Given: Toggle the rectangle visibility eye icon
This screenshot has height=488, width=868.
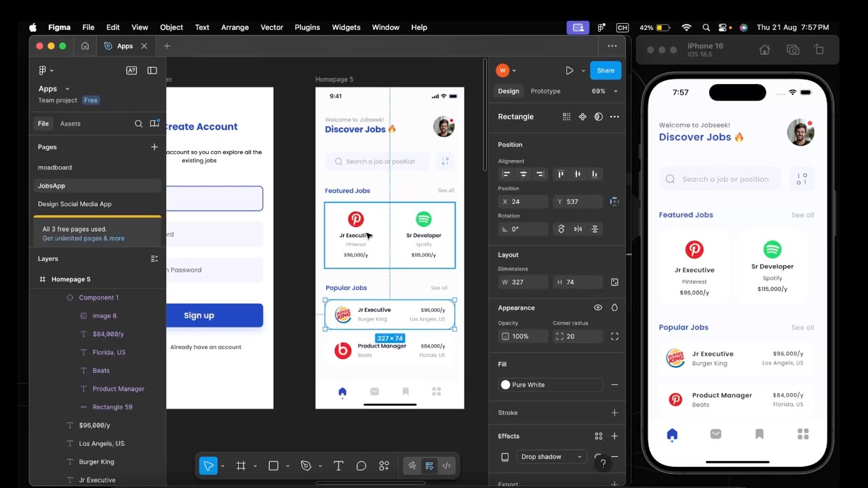Looking at the screenshot, I should pos(598,308).
